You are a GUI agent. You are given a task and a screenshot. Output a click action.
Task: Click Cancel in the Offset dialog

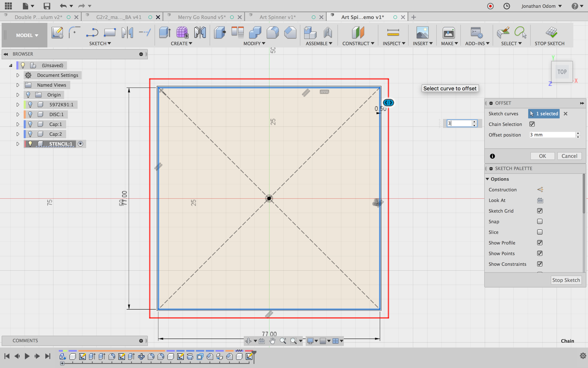(569, 156)
